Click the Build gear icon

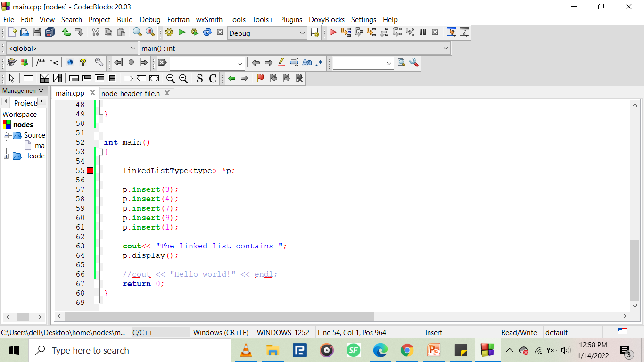click(x=169, y=33)
